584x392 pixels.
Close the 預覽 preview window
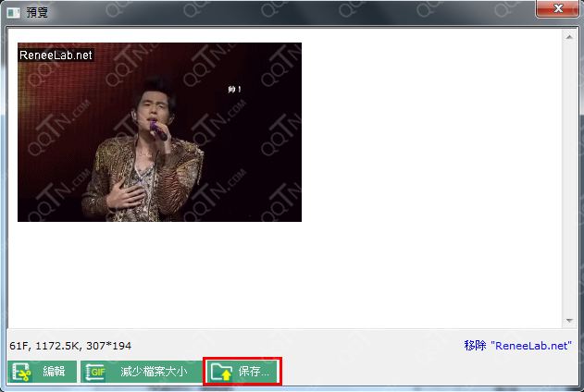coord(556,8)
